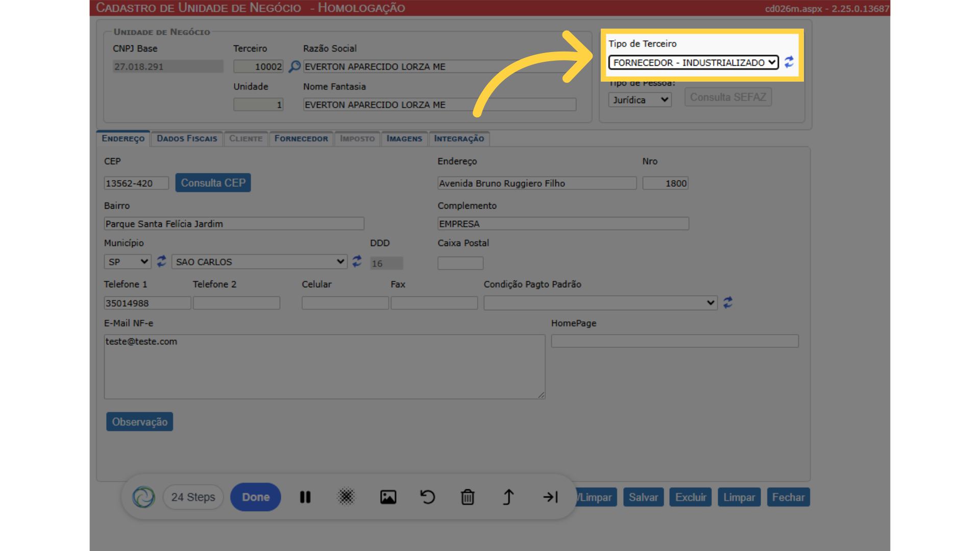The height and width of the screenshot is (551, 980).
Task: Click the Bairro input field
Action: 234,223
